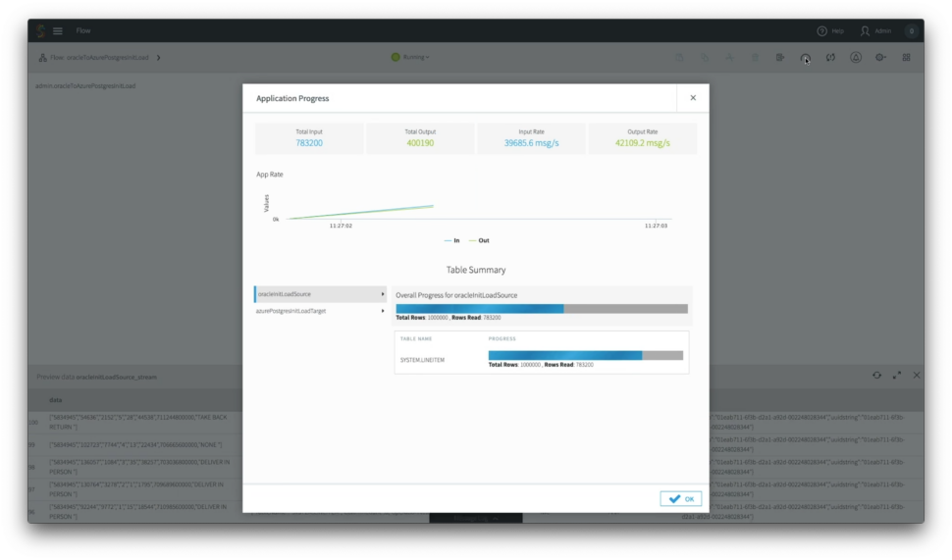
Task: Click the App Rate chart line
Action: click(x=359, y=212)
